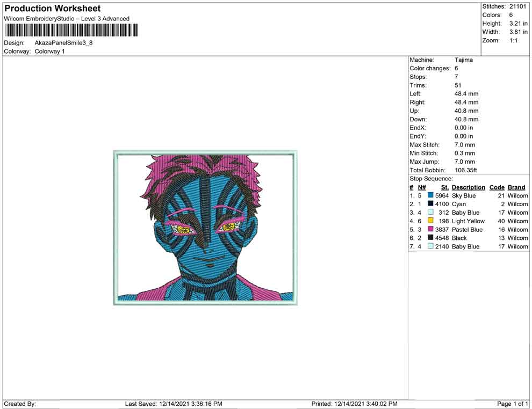Screen dimensions: 532x409
Task: Select the Down extent label
Action: coord(418,119)
